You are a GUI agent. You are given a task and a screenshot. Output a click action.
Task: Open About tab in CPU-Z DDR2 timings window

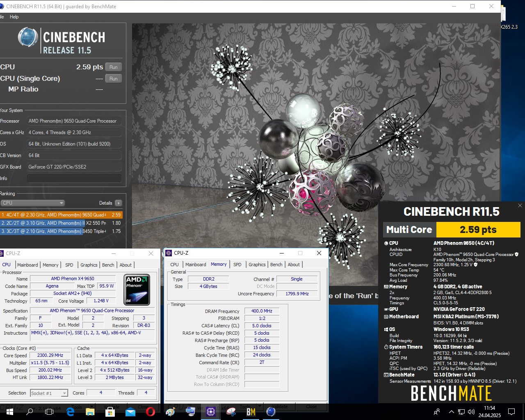coord(294,265)
